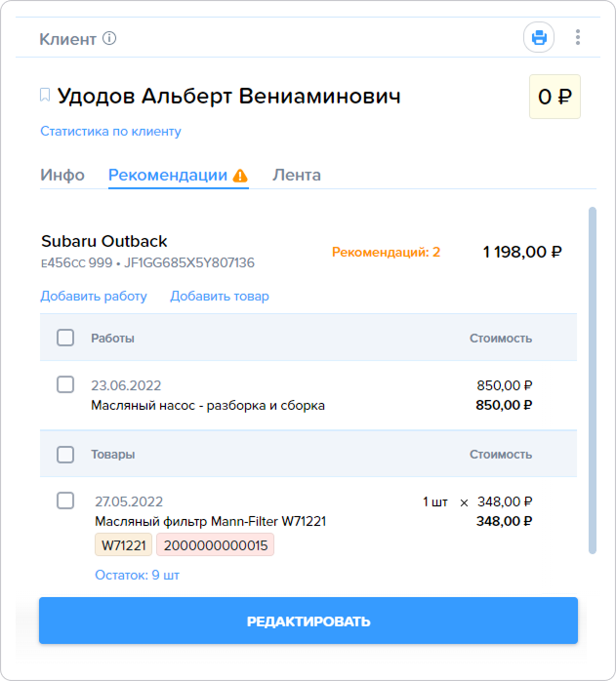
Task: Click Добавить товар link
Action: (220, 297)
